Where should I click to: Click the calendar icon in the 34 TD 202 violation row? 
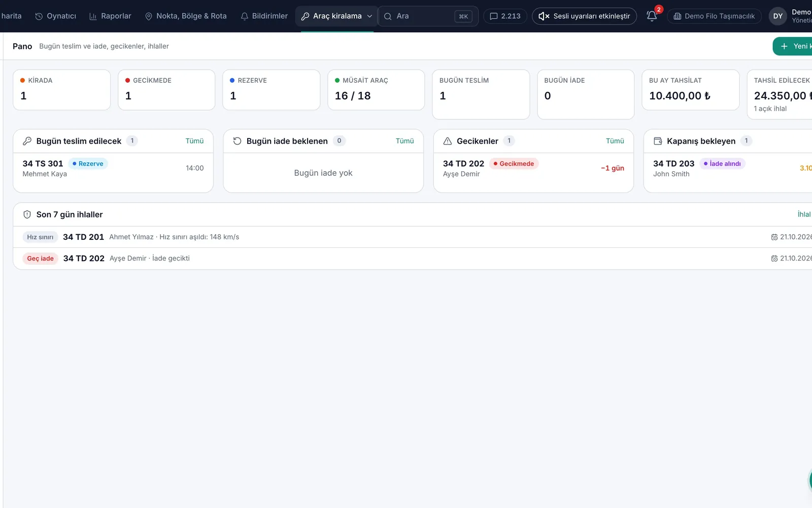click(x=774, y=259)
